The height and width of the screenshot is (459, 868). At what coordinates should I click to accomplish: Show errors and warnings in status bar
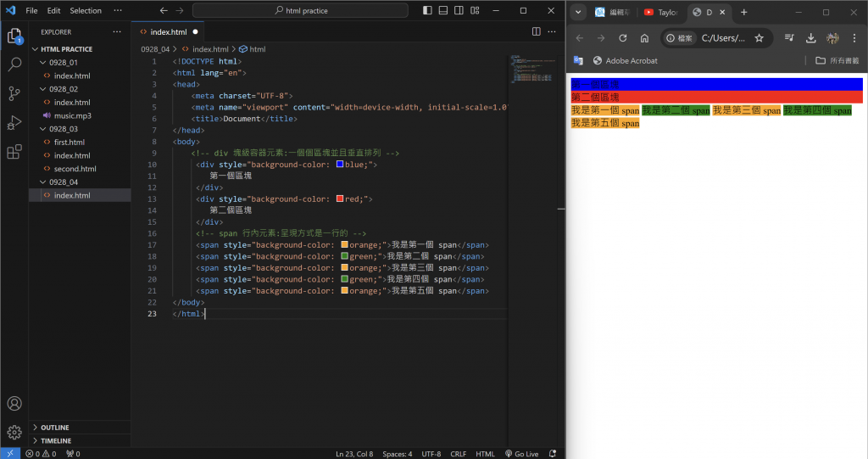(41, 453)
